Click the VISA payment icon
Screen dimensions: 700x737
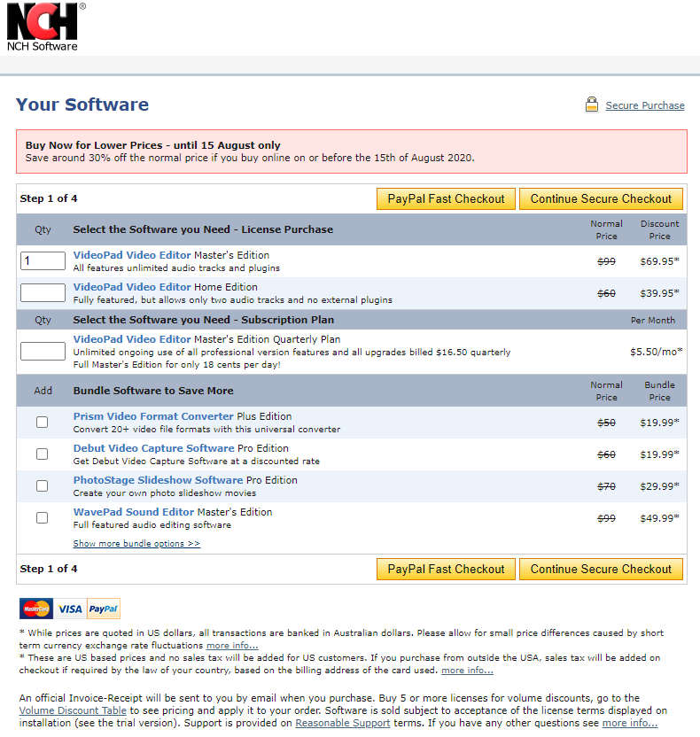coord(70,609)
